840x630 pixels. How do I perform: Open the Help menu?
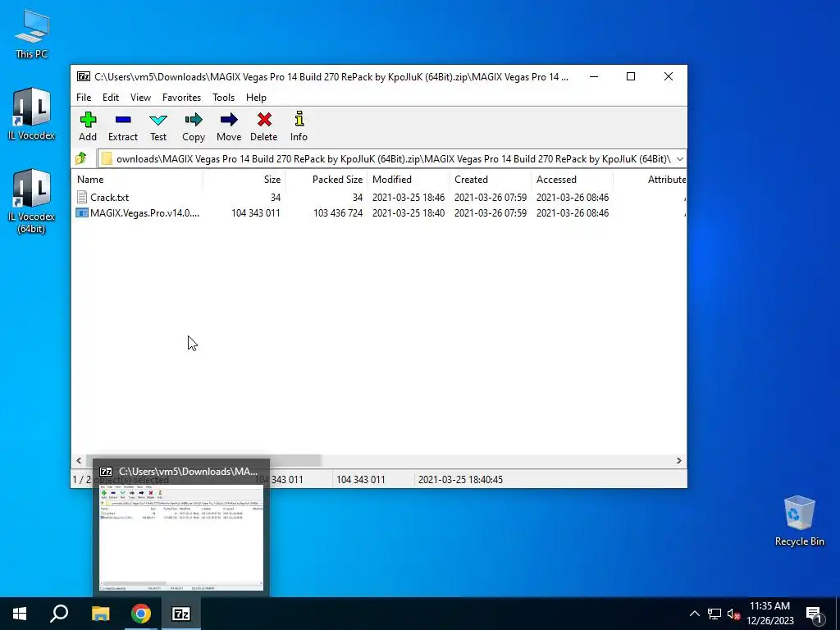point(256,98)
